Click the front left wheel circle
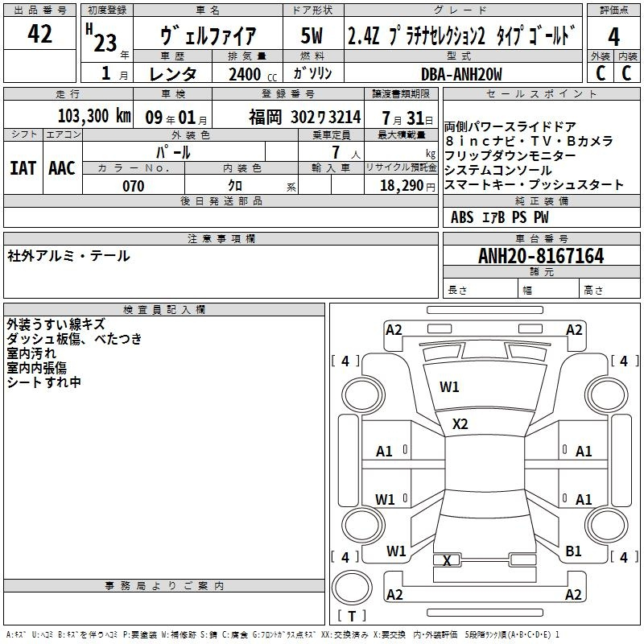This screenshot has width=644, height=644. coord(363,395)
